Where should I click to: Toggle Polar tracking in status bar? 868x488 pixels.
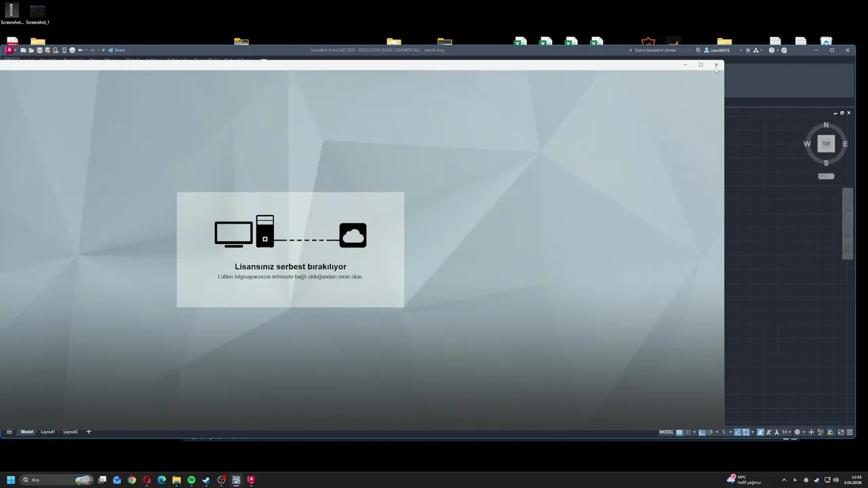[x=710, y=432]
